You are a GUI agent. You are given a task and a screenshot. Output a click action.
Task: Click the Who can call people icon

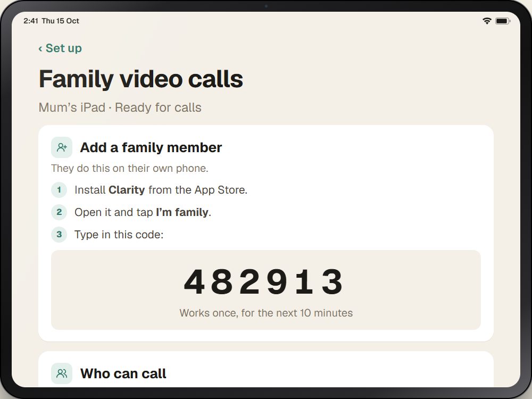[62, 373]
